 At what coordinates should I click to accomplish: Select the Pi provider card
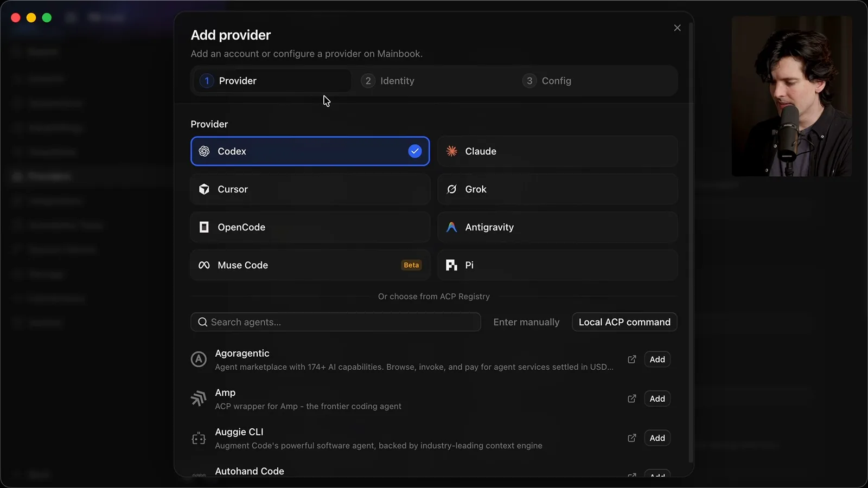557,265
